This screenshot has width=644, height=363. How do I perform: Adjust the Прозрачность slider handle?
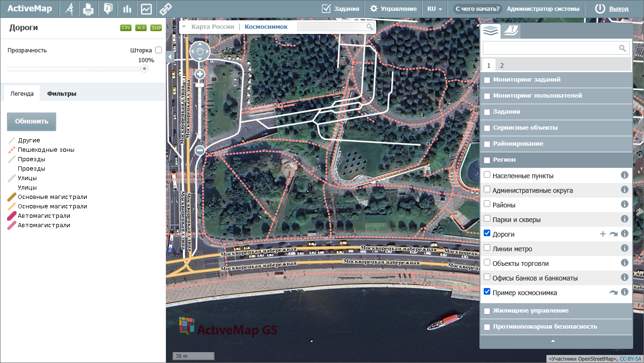pos(145,69)
